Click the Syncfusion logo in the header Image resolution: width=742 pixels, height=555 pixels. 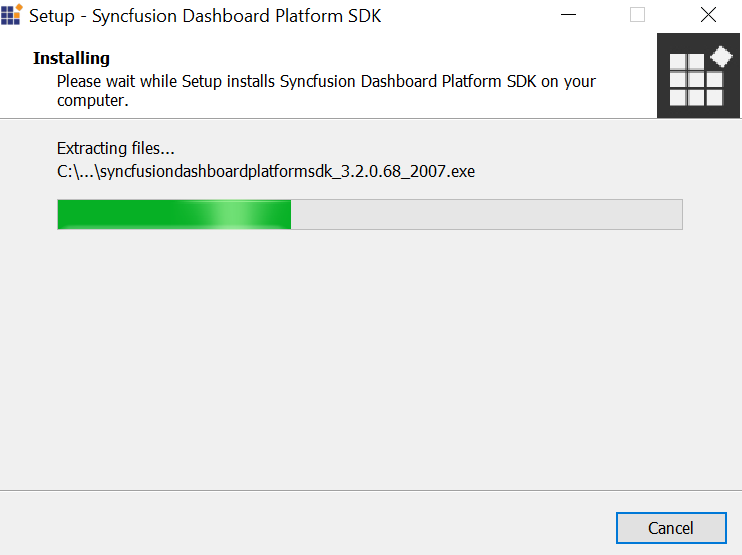(698, 76)
